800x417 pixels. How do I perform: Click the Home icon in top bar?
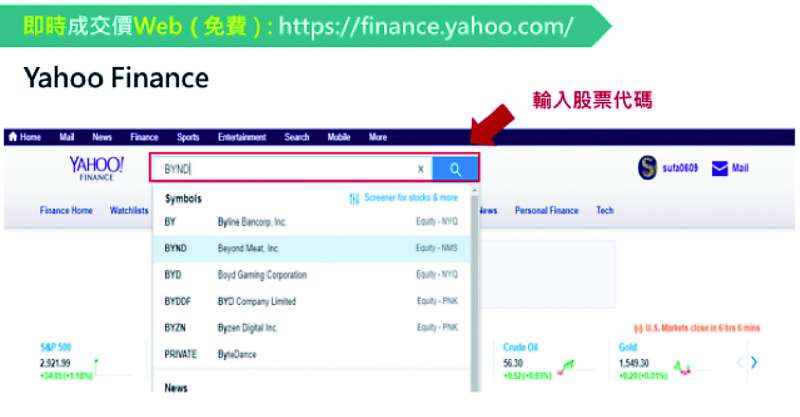click(13, 137)
